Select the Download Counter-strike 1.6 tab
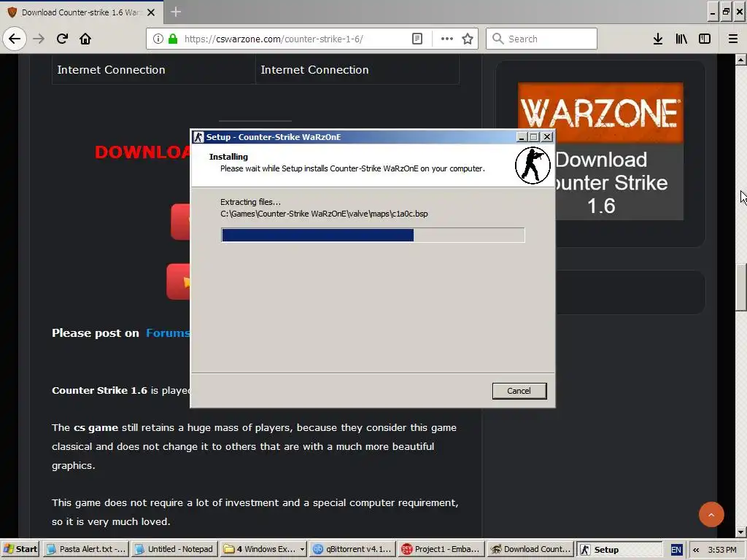The image size is (747, 560). coord(81,12)
